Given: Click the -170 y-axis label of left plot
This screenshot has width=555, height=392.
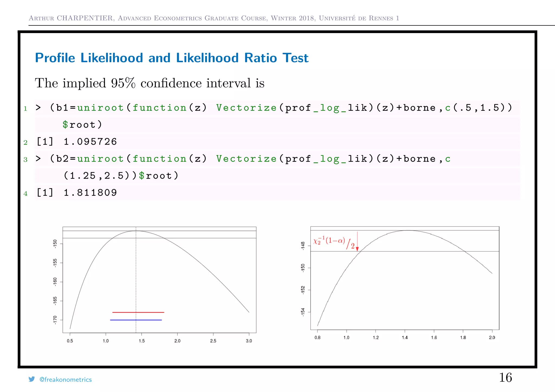Looking at the screenshot, I should (55, 320).
